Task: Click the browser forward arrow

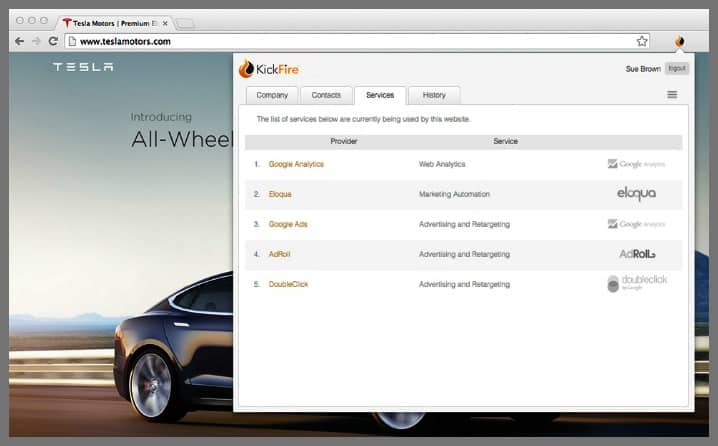Action: tap(36, 42)
